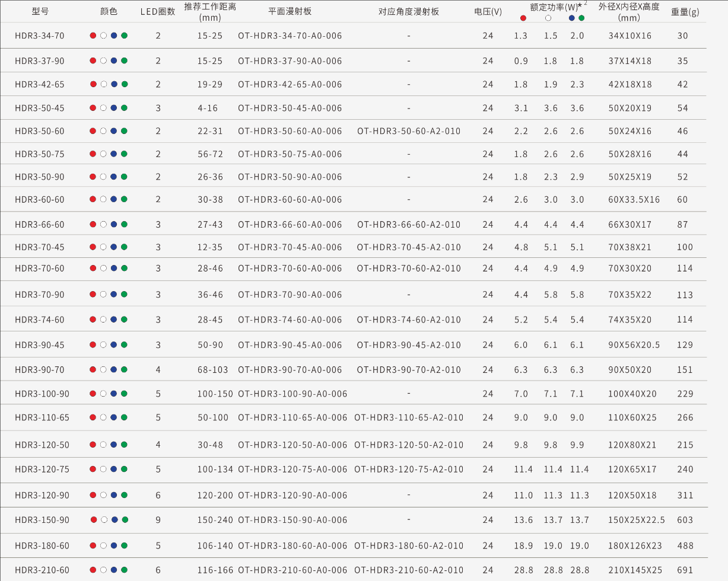728x581 pixels.
Task: Select the red color swatch for HDR3-150-90
Action: coord(94,520)
